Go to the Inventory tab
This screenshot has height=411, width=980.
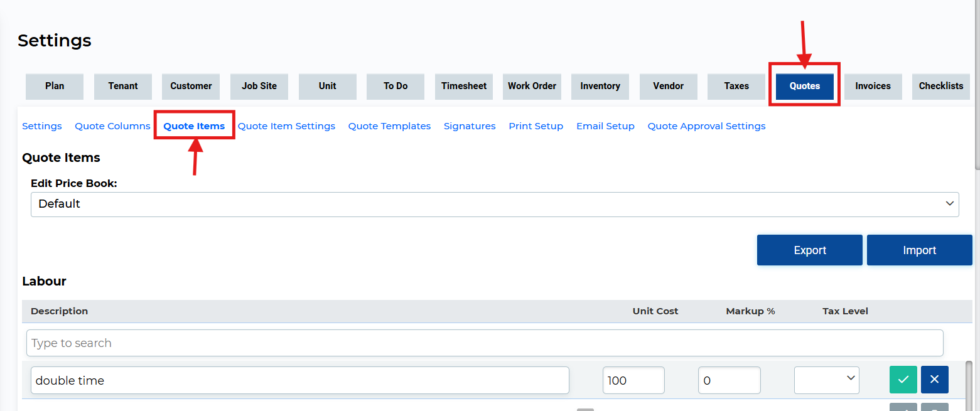click(x=600, y=86)
